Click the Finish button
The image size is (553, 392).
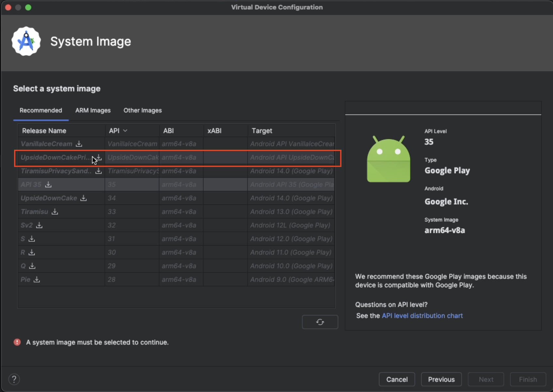tap(528, 379)
